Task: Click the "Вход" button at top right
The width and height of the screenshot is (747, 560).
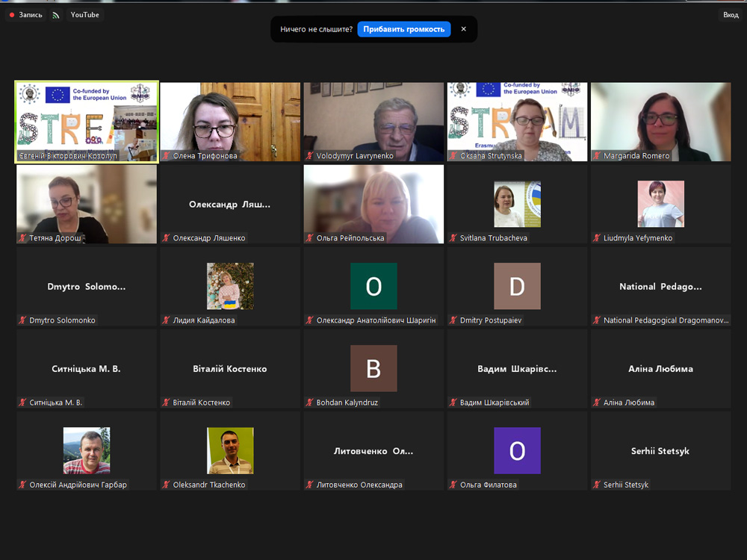Action: coord(730,15)
